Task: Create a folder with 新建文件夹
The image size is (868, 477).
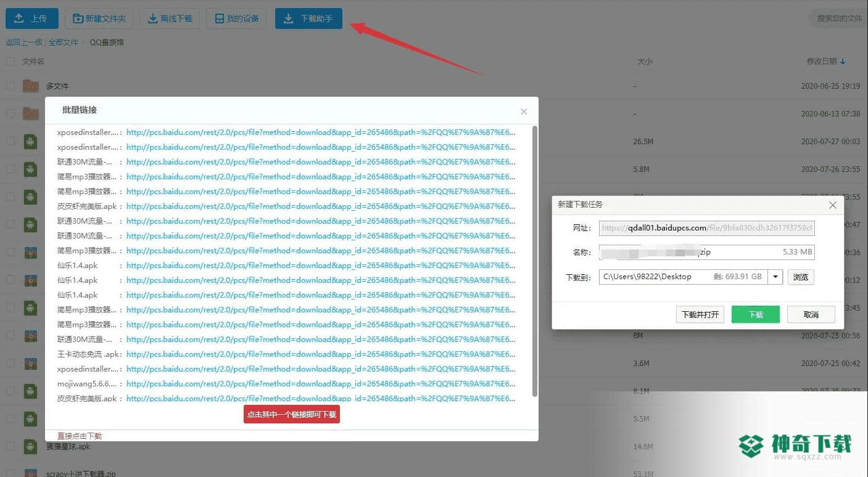Action: pos(99,18)
